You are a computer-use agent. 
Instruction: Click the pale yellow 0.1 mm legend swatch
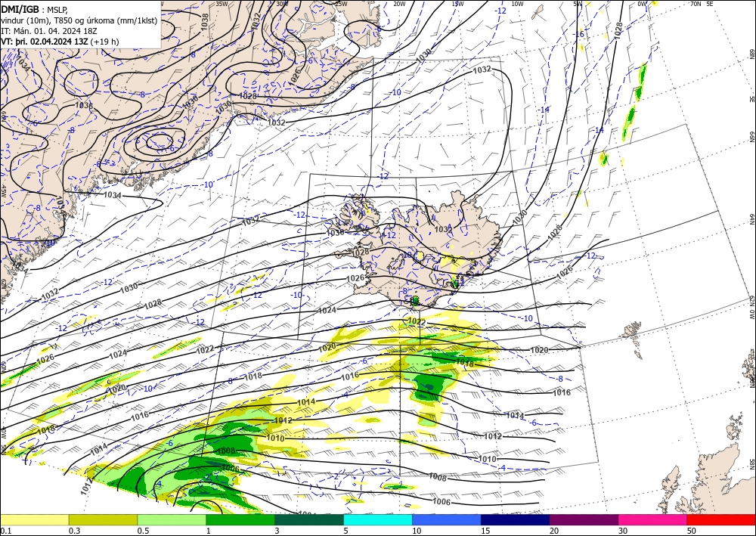34,519
